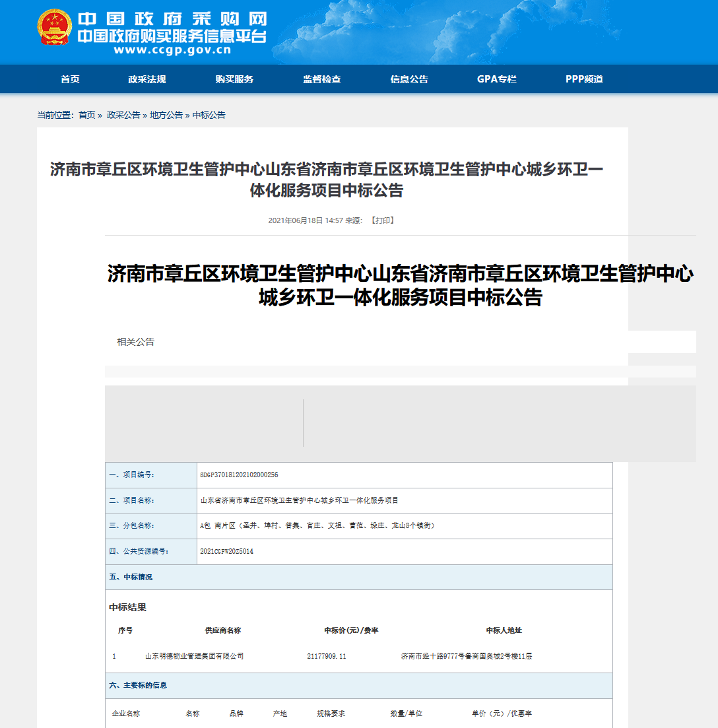
Task: Open the 监督检查 navigation item
Action: click(x=322, y=79)
